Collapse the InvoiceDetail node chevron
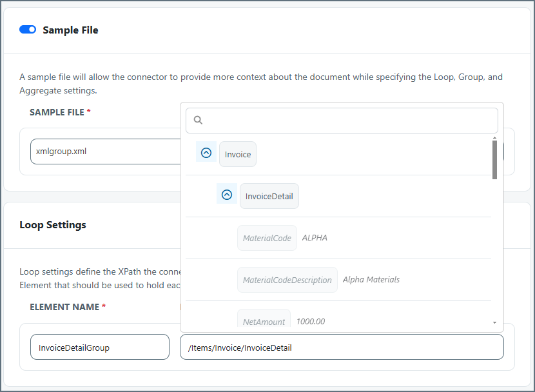The height and width of the screenshot is (392, 535). 227,195
